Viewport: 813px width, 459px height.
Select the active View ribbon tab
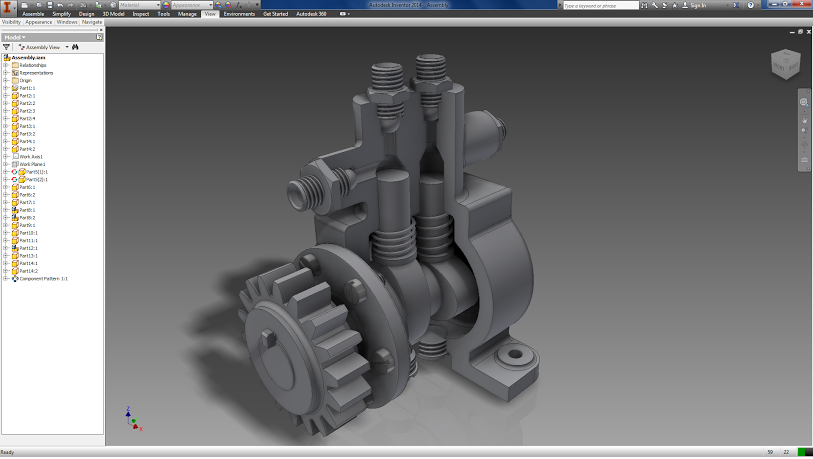tap(210, 14)
